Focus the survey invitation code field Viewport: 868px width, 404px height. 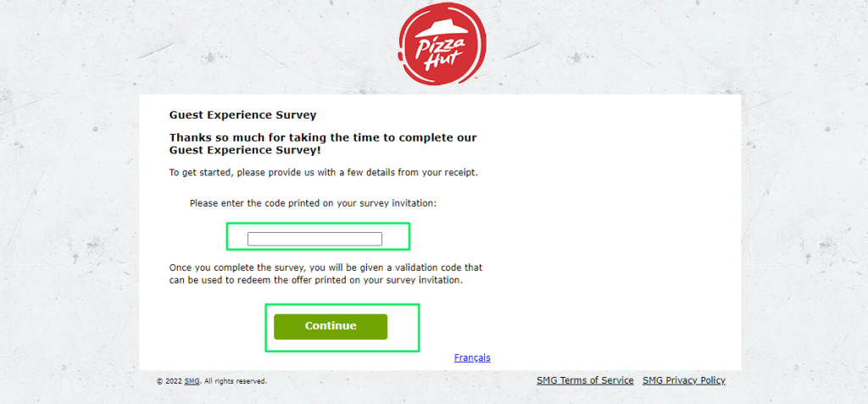pyautogui.click(x=314, y=239)
